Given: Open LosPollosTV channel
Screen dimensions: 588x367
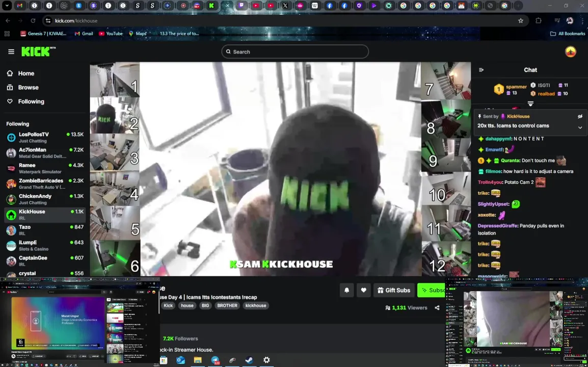Looking at the screenshot, I should (x=45, y=137).
